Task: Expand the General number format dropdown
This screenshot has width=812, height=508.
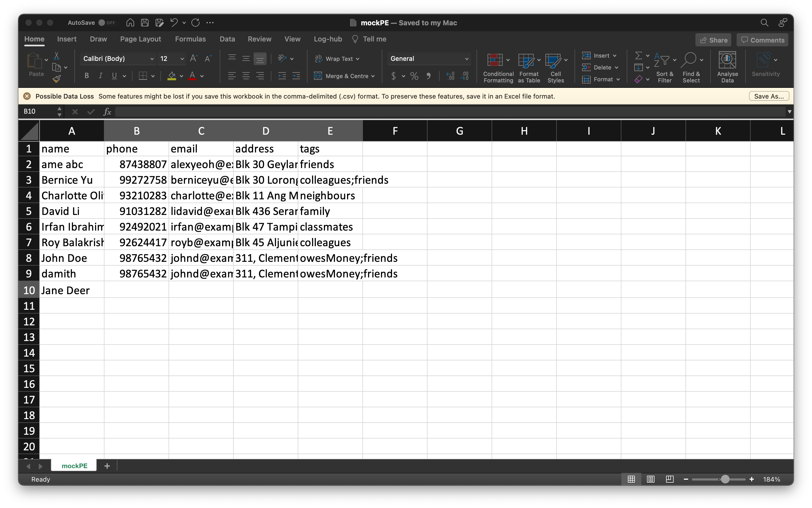Action: click(x=467, y=59)
